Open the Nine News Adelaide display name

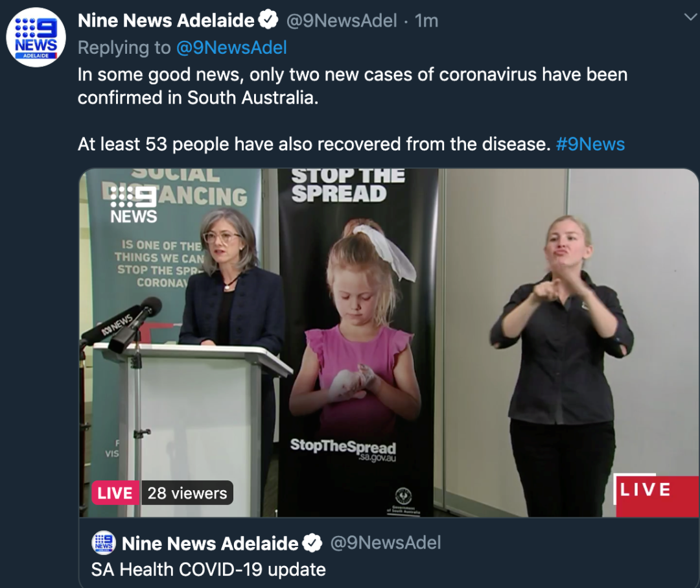166,21
